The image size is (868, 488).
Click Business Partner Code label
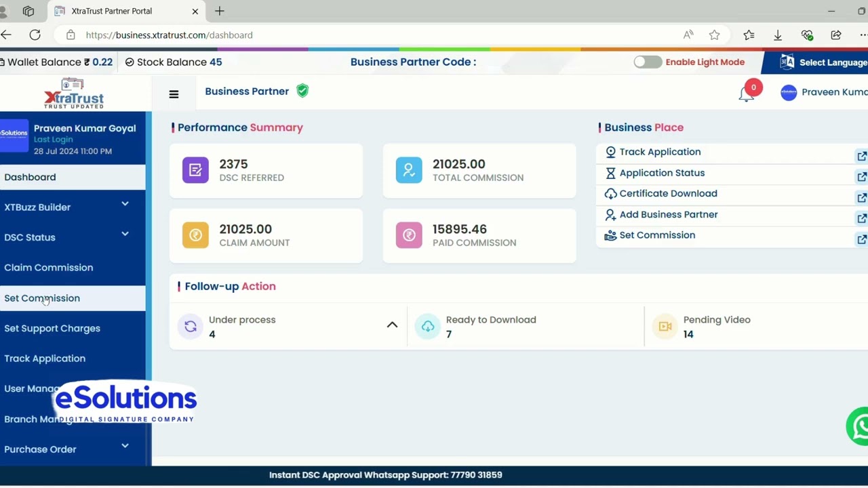click(413, 62)
